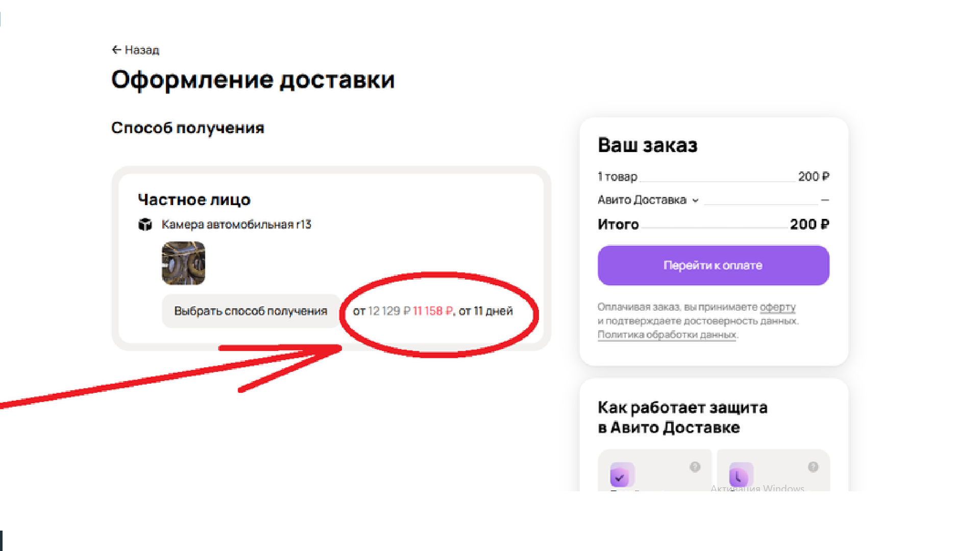
Task: Open Политика обработки данных link
Action: click(667, 335)
